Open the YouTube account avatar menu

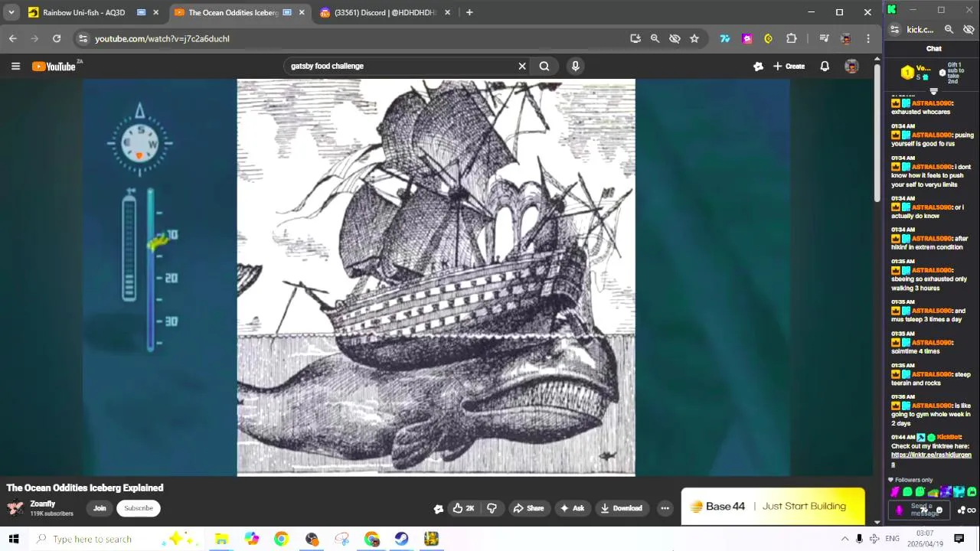pyautogui.click(x=851, y=67)
